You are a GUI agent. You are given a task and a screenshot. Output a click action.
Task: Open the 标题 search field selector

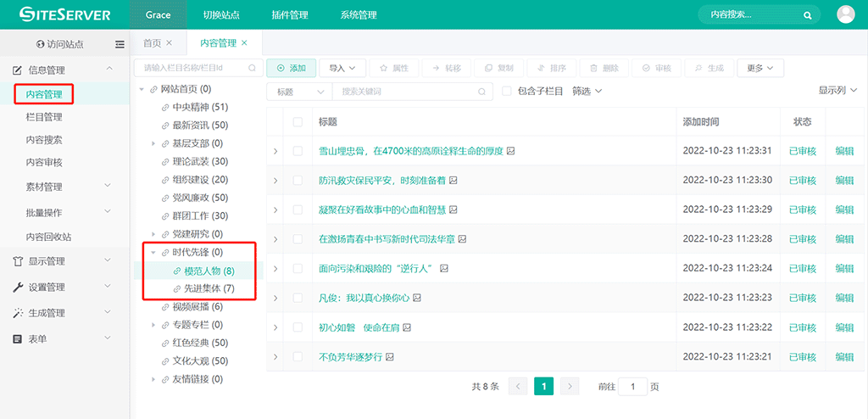coord(299,92)
